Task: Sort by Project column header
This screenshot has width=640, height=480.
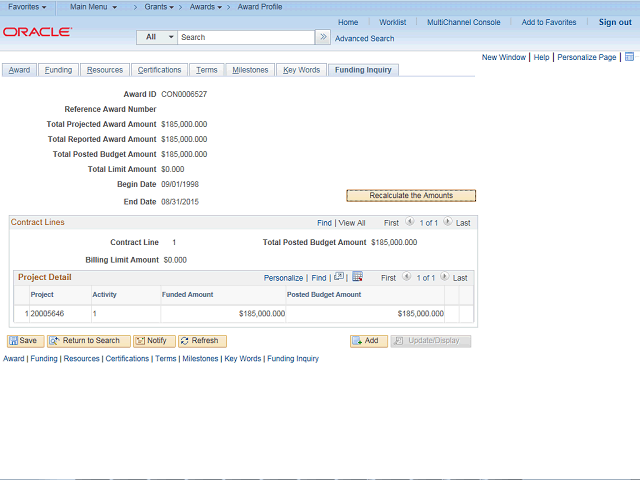Action: tap(42, 294)
